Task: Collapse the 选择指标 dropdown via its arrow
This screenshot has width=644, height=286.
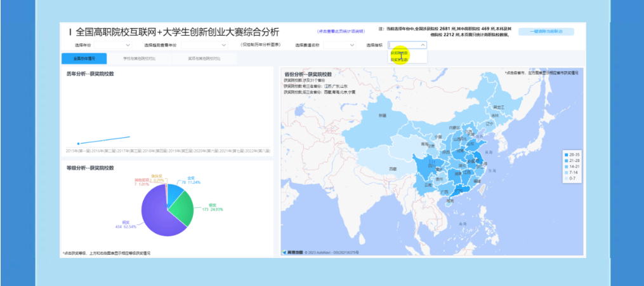Action: point(423,45)
